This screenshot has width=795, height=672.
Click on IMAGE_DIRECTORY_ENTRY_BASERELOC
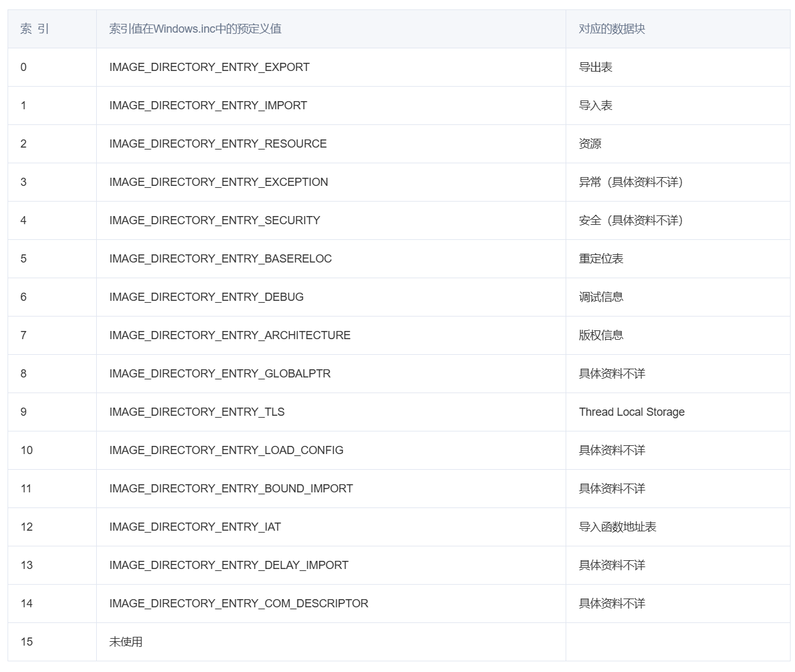221,259
